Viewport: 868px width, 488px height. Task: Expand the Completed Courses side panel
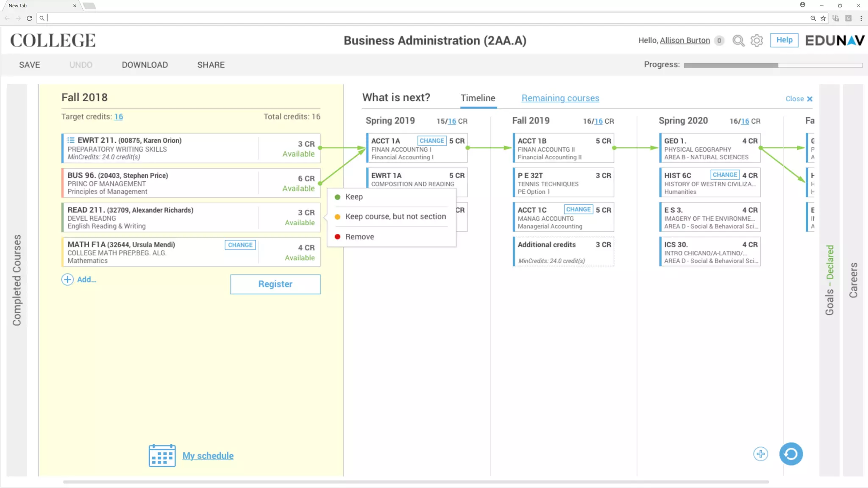point(17,280)
